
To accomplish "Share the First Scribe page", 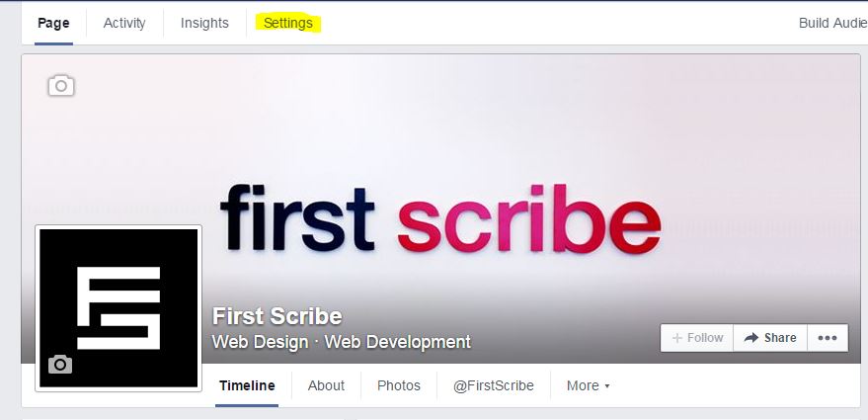I will coord(770,338).
